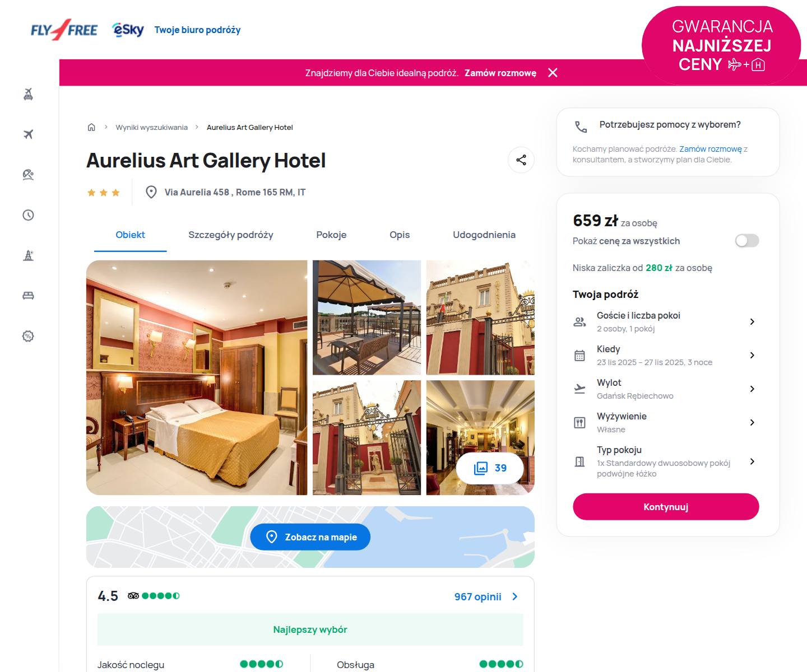Open the bed hotels sidebar icon
This screenshot has width=807, height=672.
click(28, 296)
